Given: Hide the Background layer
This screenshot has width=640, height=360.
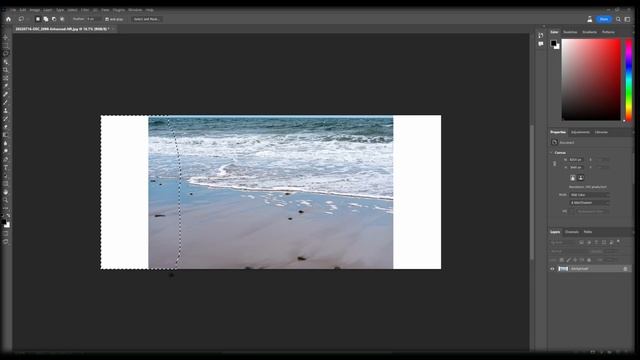Looking at the screenshot, I should (552, 269).
